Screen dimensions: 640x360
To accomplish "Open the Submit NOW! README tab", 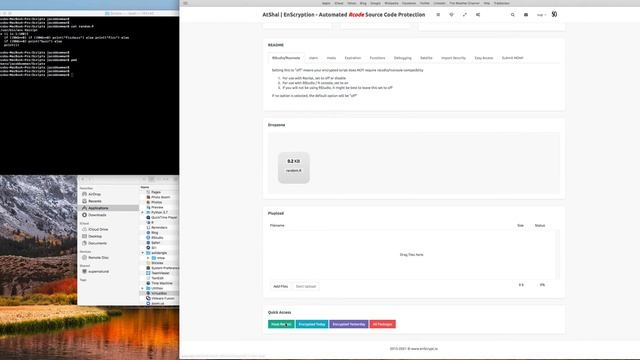I will [512, 58].
